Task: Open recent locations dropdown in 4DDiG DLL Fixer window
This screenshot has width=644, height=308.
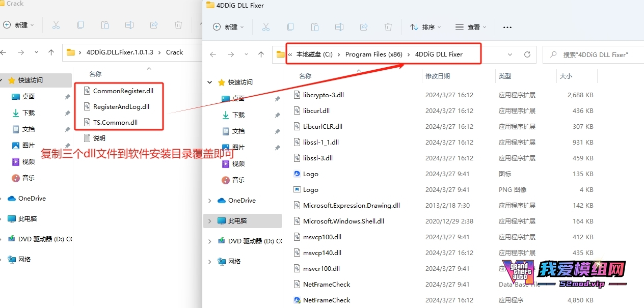Action: [246, 54]
